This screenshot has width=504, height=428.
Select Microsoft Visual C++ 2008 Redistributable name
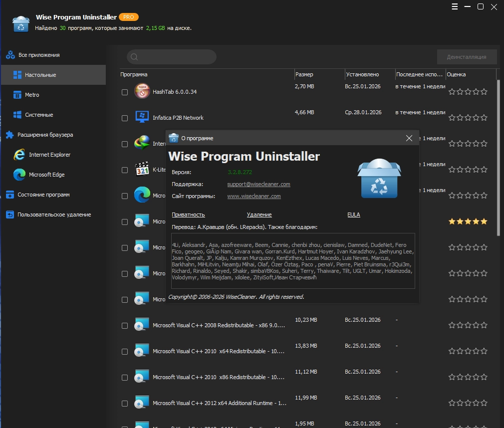pyautogui.click(x=219, y=325)
